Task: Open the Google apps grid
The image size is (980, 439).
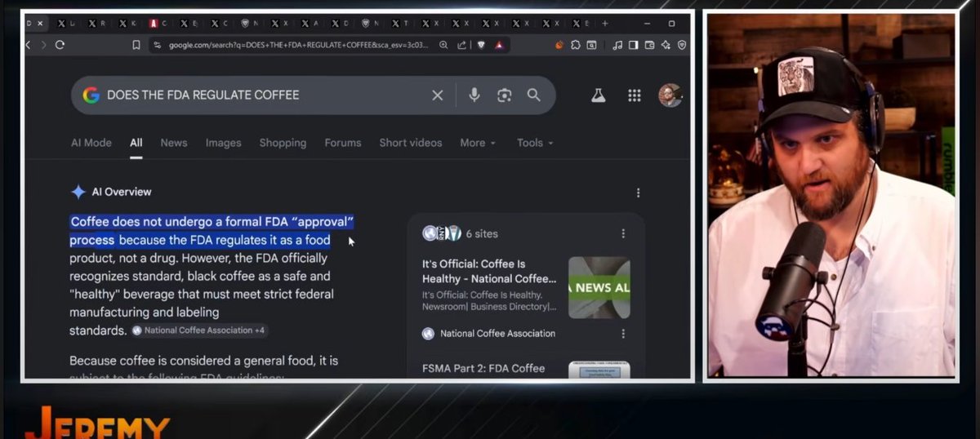Action: coord(635,95)
